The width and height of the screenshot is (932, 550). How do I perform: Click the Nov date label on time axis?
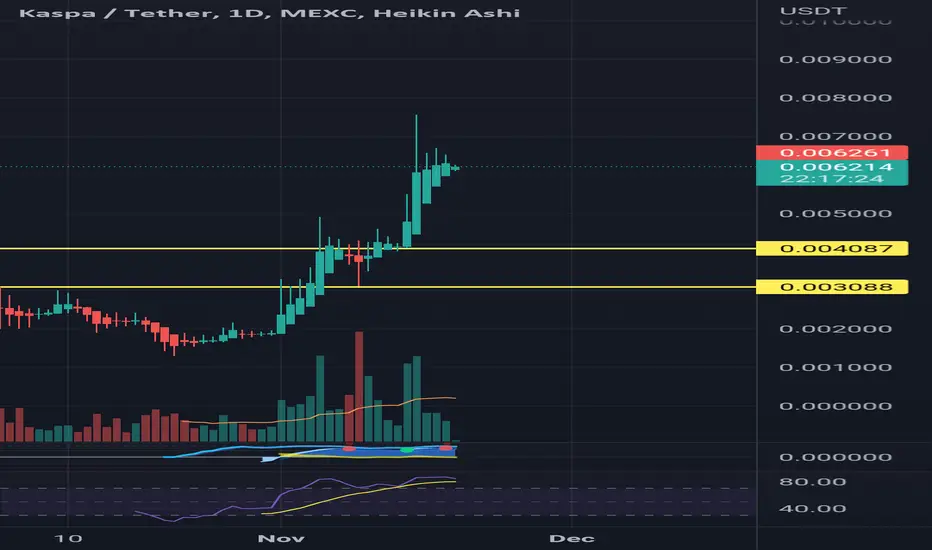point(281,539)
